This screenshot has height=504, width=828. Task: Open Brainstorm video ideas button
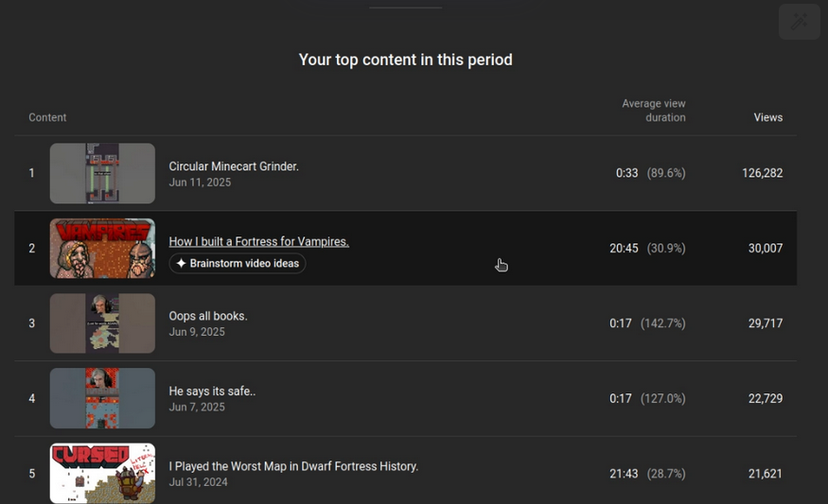click(238, 263)
